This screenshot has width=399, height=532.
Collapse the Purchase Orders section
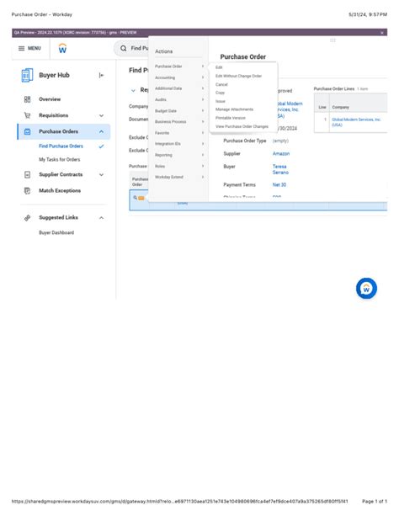102,131
